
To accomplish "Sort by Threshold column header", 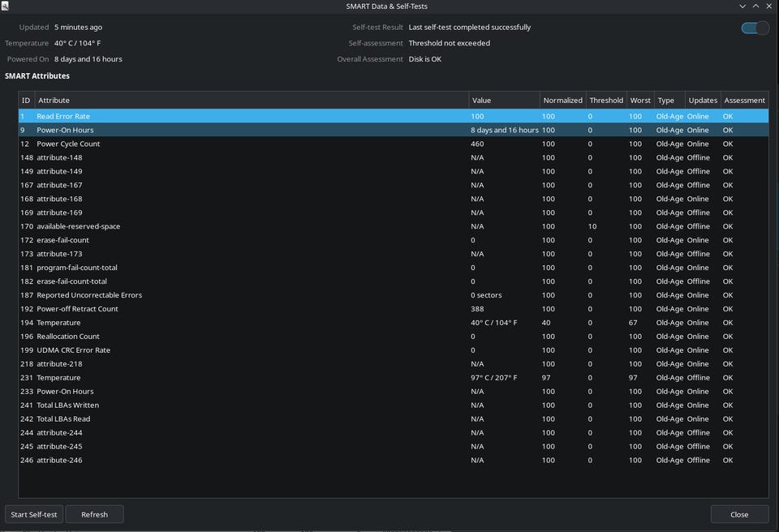I will (606, 100).
